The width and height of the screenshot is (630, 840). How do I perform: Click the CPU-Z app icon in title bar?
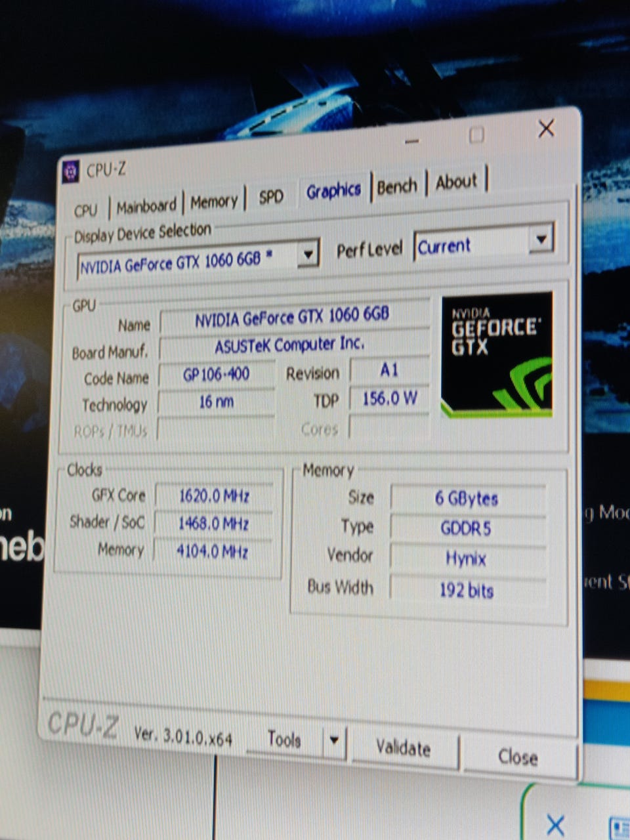pyautogui.click(x=70, y=172)
